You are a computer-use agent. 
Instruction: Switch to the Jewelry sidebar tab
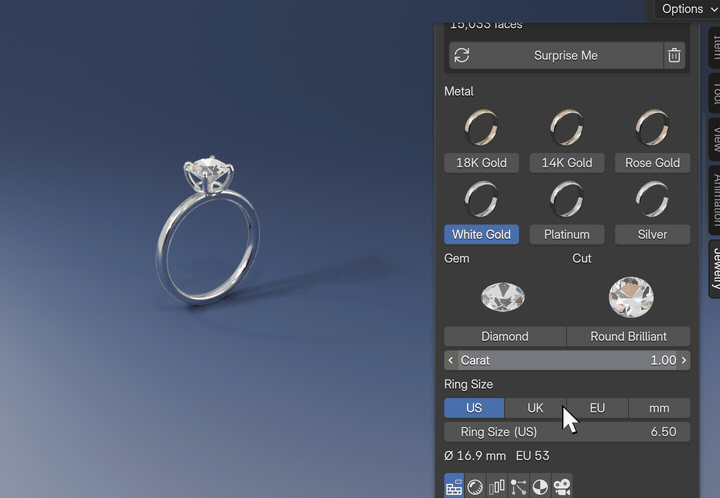tap(714, 269)
